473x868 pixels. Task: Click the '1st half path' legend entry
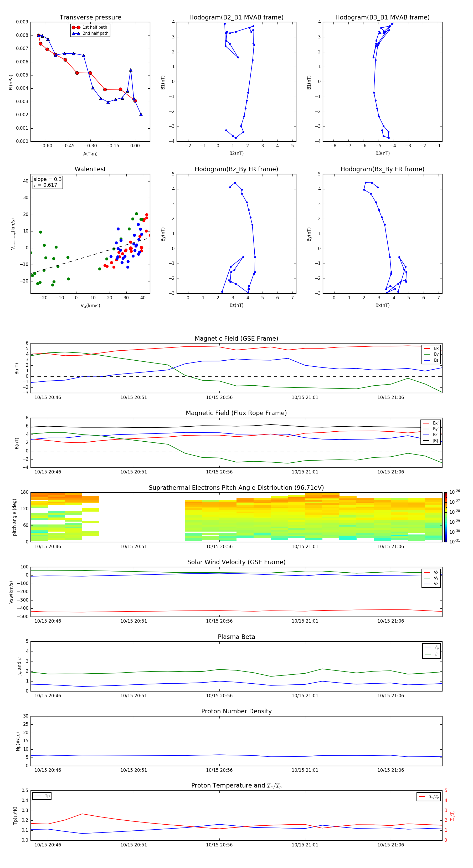(90, 27)
